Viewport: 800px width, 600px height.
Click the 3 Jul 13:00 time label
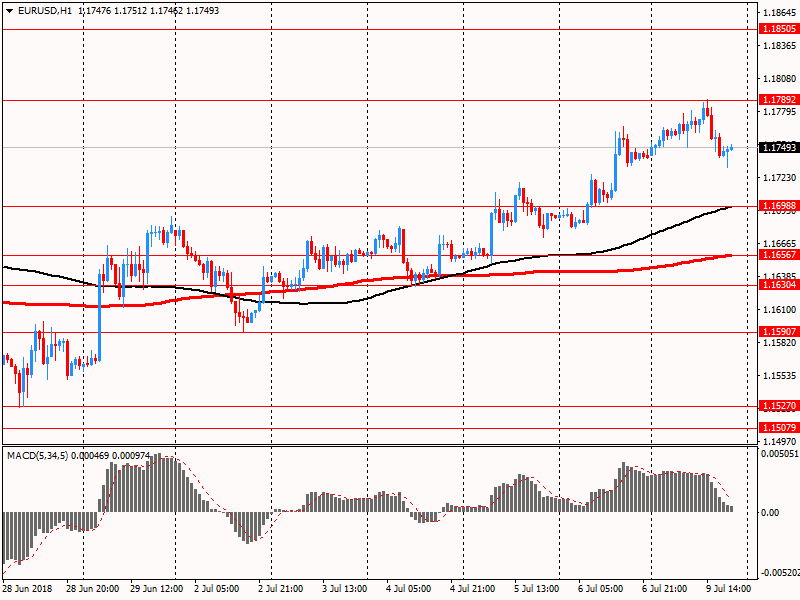coord(344,588)
